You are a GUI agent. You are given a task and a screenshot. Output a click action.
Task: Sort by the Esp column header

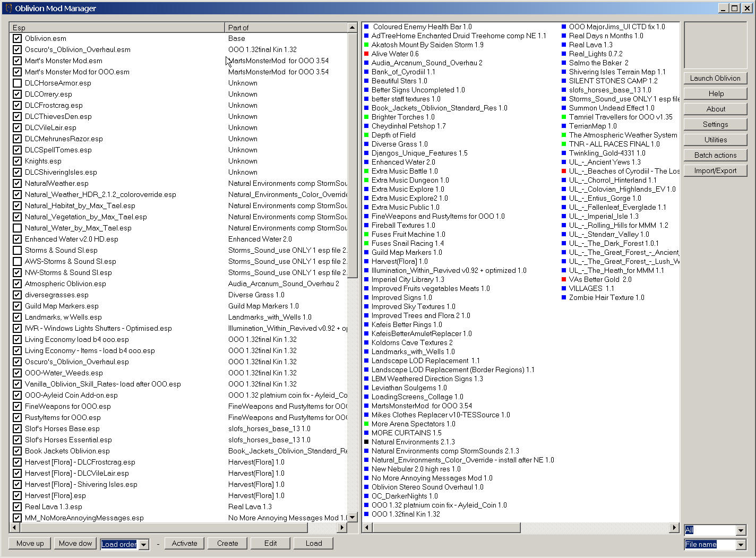(117, 28)
